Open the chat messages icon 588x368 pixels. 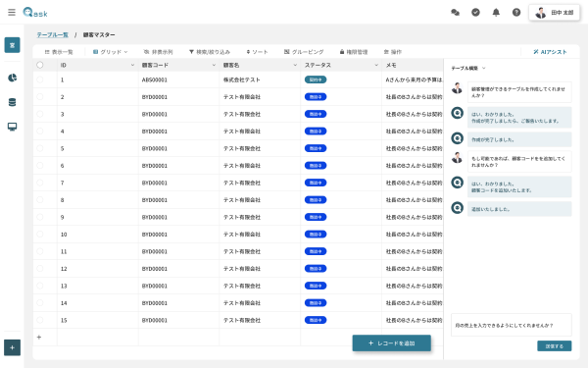456,13
